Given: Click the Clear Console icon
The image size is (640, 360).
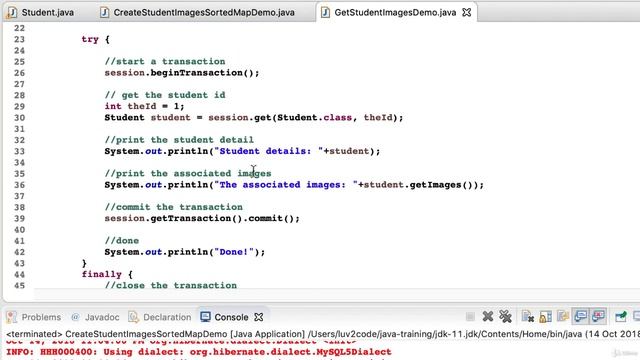Looking at the screenshot, I should pos(527,316).
